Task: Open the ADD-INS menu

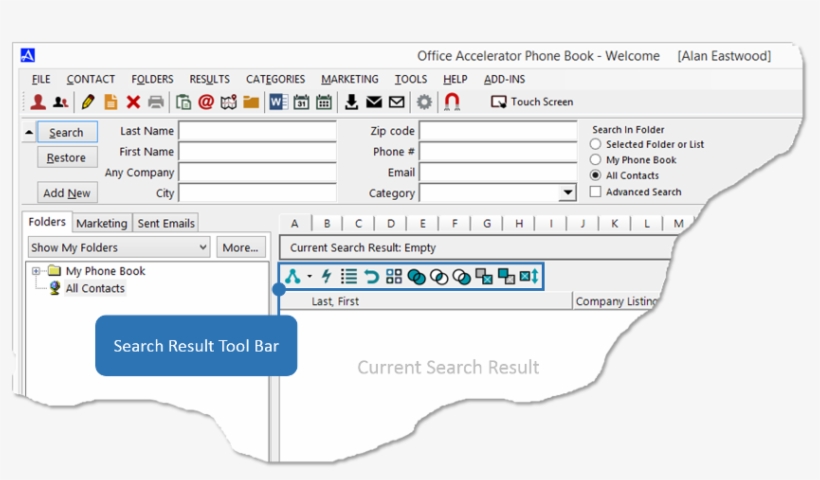Action: [504, 79]
